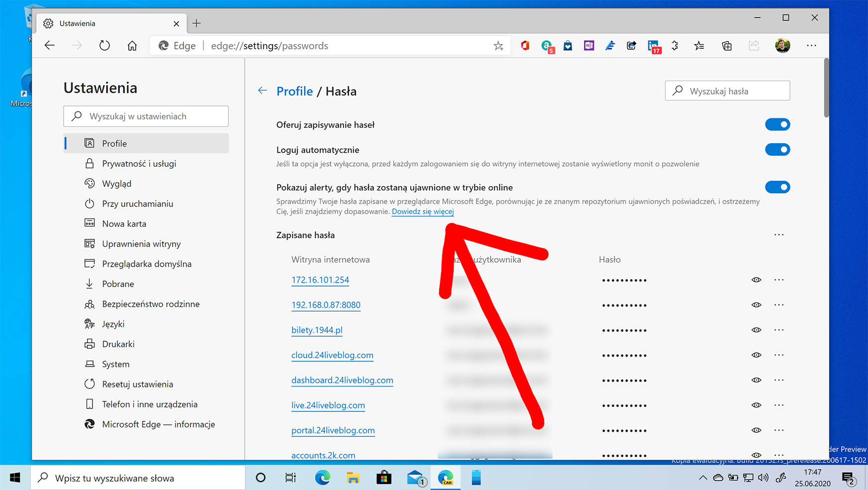Show password for bilety.1944.pl
868x490 pixels.
click(756, 330)
